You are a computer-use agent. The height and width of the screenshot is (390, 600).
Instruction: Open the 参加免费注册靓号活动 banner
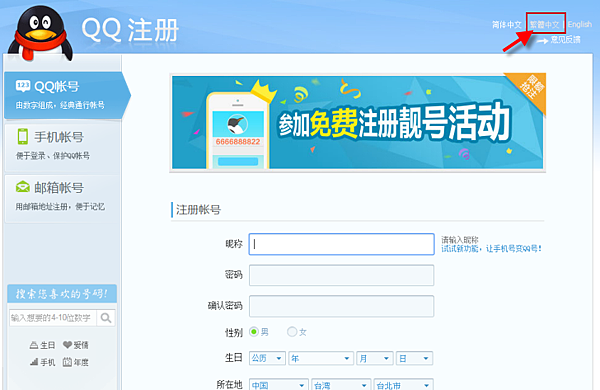pyautogui.click(x=357, y=122)
